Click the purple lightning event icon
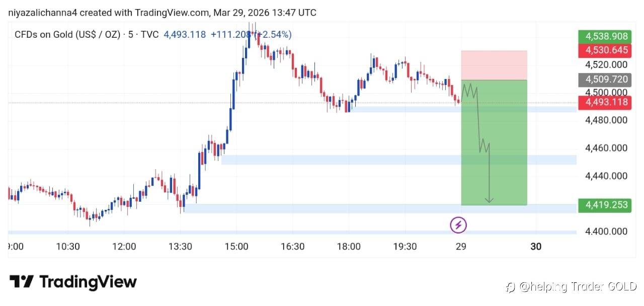 tap(458, 225)
